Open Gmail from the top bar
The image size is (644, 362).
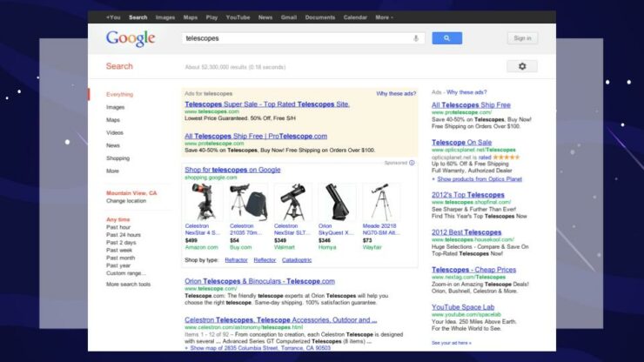(289, 17)
